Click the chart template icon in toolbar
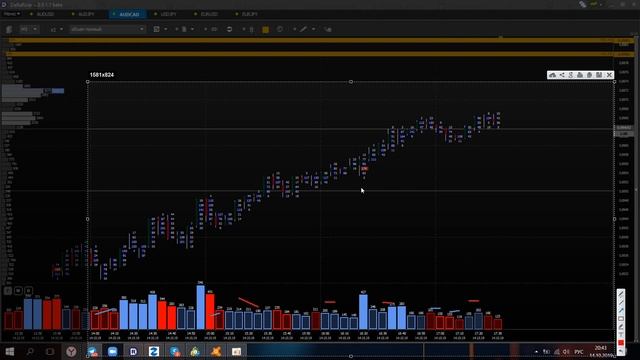640x360 pixels. pyautogui.click(x=156, y=29)
